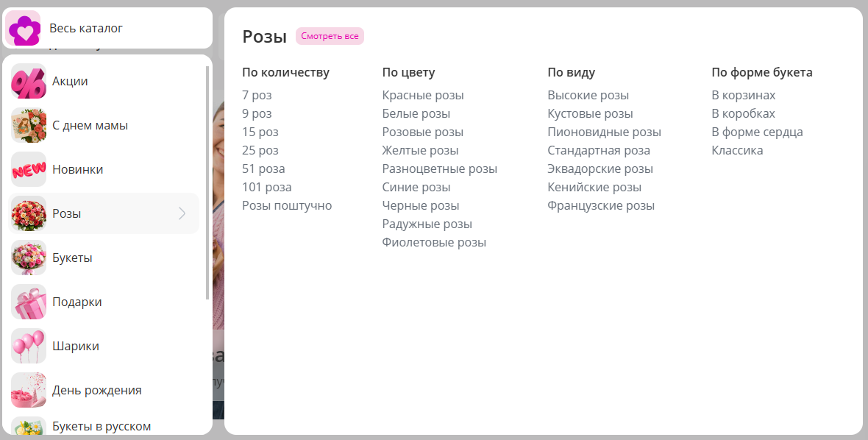Click the pink gift box Подарки icon

(x=29, y=302)
